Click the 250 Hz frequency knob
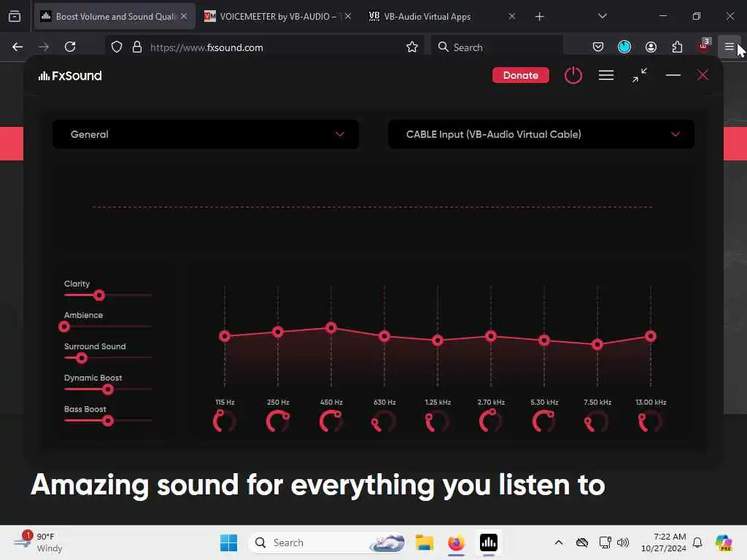This screenshot has width=747, height=560. [278, 421]
